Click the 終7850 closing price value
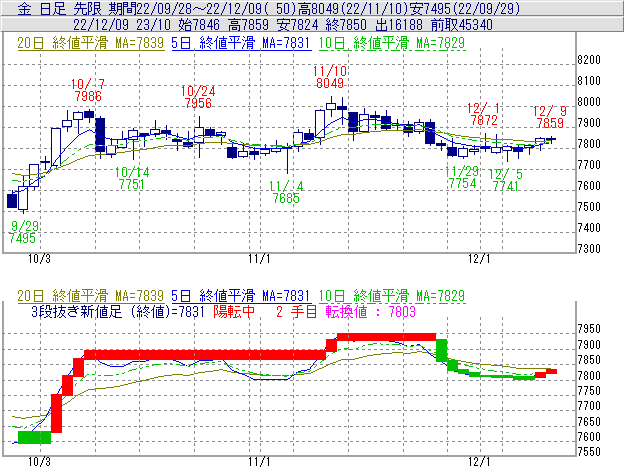The height and width of the screenshot is (475, 624). tap(346, 25)
